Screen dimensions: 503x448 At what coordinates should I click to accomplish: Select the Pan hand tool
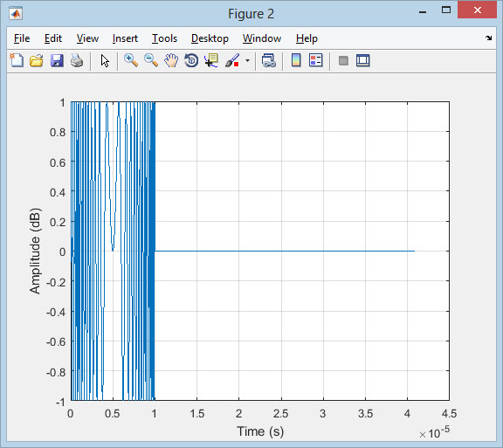[171, 60]
